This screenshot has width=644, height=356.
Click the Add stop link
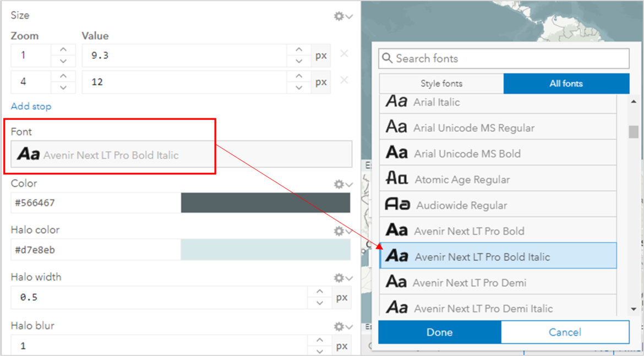click(31, 106)
